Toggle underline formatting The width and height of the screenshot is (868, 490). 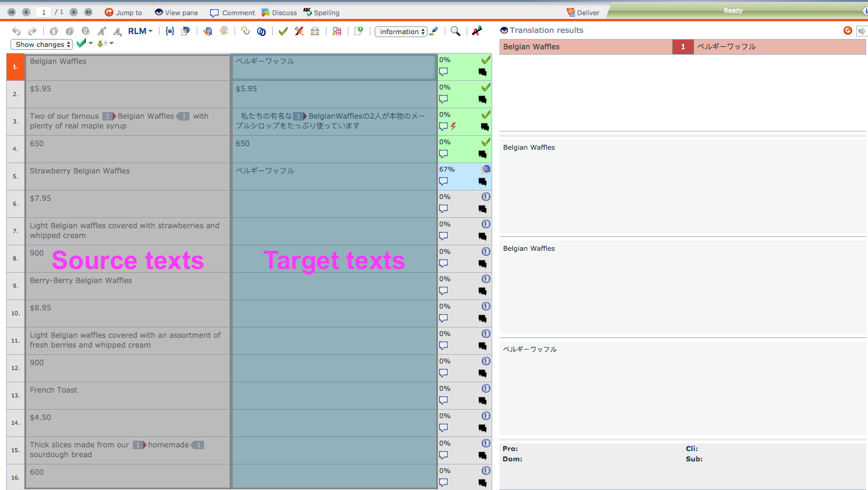pos(85,31)
